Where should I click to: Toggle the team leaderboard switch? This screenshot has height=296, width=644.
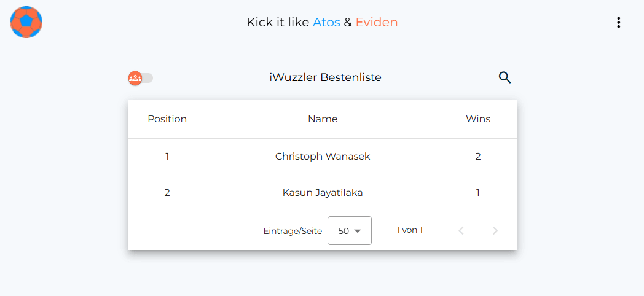tap(141, 78)
